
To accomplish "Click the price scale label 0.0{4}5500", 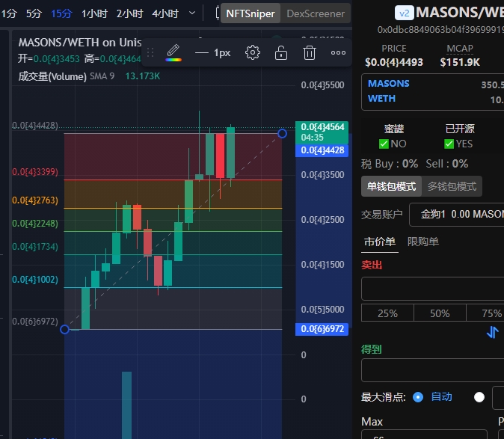I will (322, 85).
